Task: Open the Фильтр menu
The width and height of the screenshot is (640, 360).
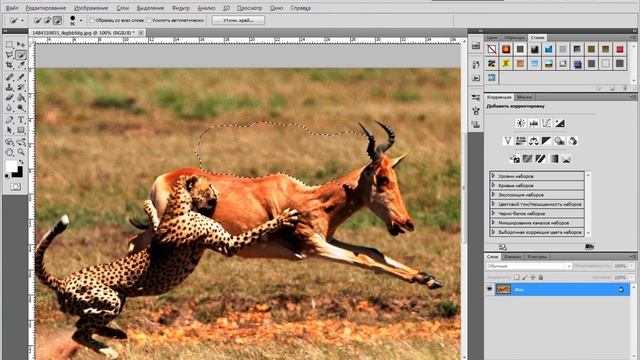Action: [181, 8]
